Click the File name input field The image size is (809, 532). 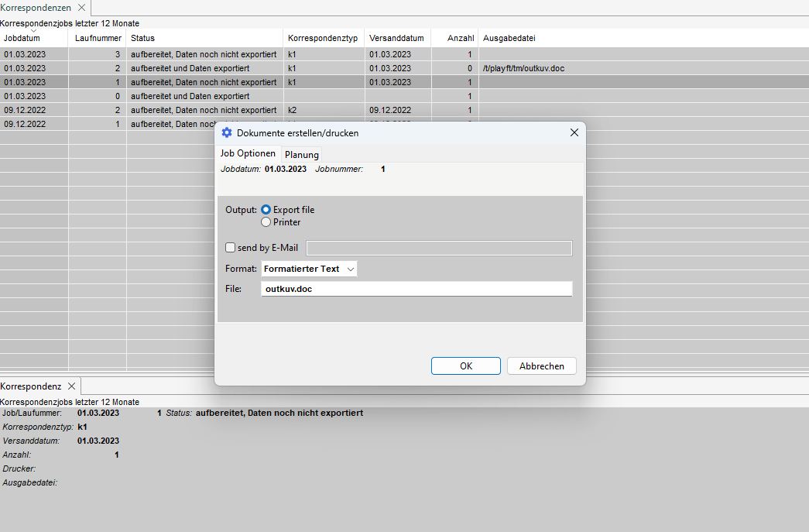[x=416, y=289]
